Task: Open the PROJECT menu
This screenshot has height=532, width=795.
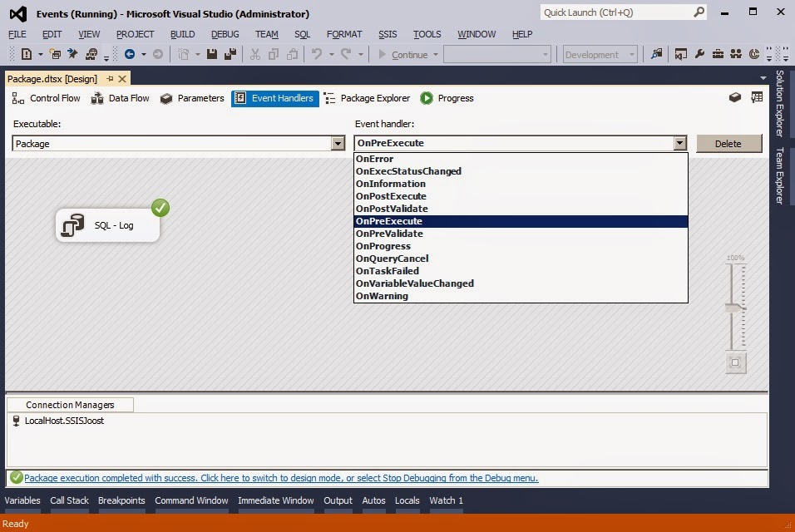Action: click(135, 34)
